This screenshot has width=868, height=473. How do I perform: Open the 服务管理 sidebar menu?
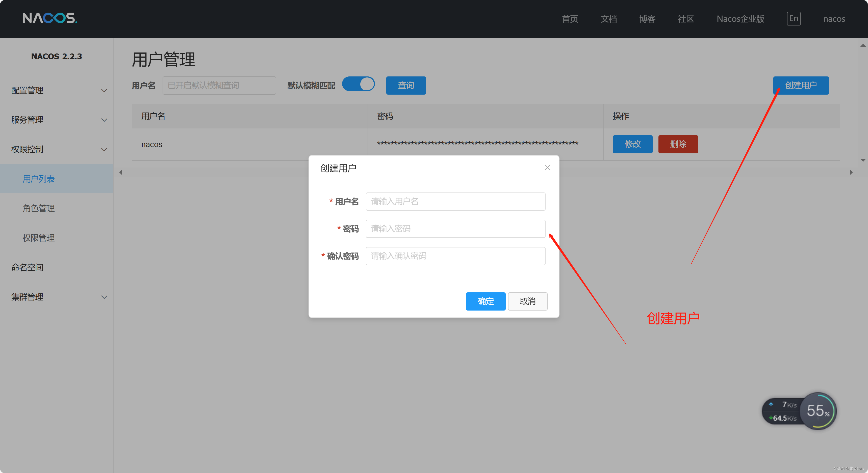click(57, 120)
